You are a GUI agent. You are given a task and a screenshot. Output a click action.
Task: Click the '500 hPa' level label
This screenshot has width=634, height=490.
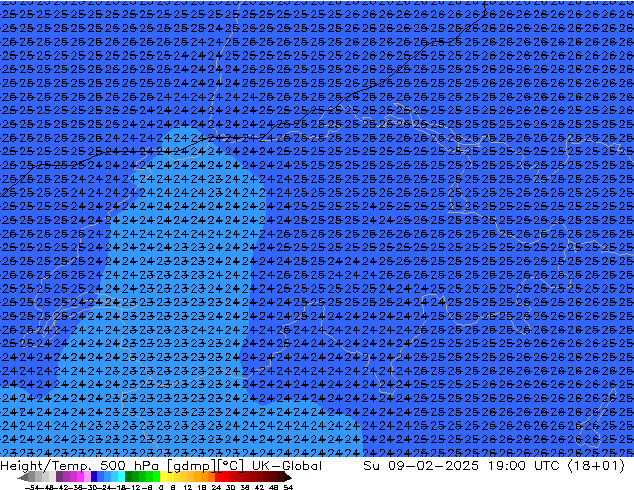(129, 466)
